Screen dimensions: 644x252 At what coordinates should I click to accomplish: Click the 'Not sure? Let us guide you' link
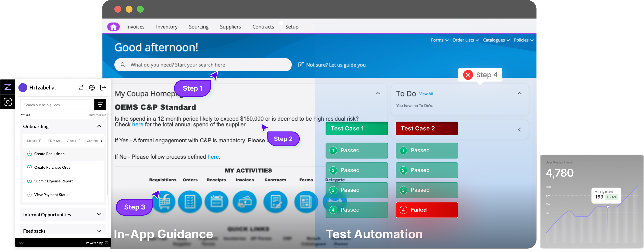[336, 65]
